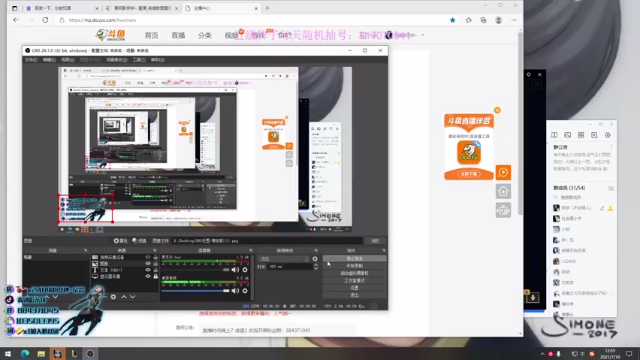The image size is (640, 360).
Task: Open second mixer channel's gear settings
Action: 245,291
